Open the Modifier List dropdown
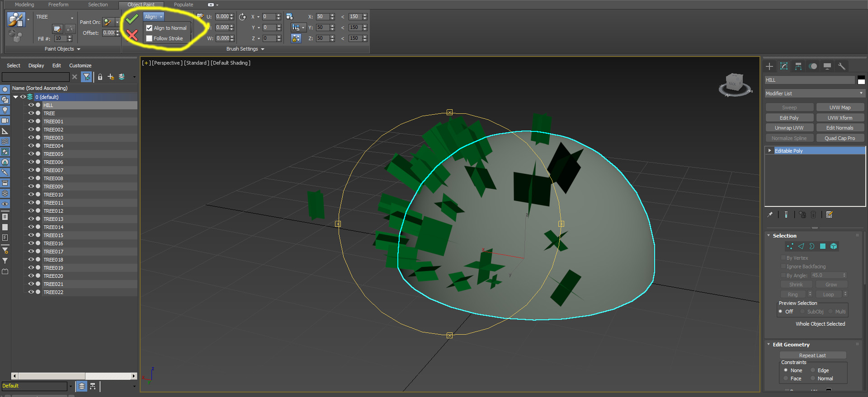This screenshot has width=868, height=397. [814, 93]
